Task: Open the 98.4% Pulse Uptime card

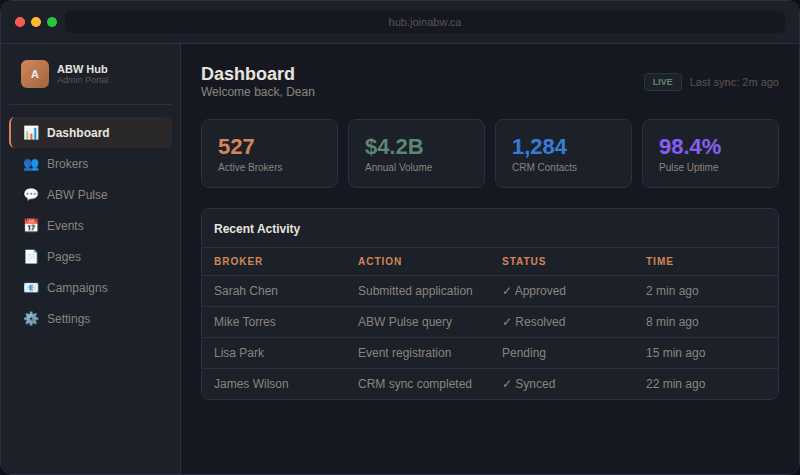Action: [710, 154]
